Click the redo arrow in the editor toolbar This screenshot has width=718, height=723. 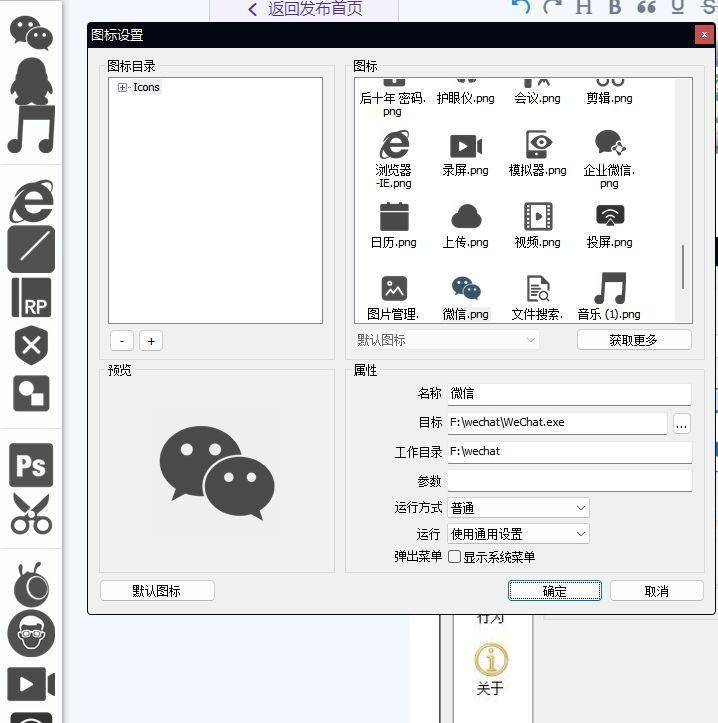(552, 6)
